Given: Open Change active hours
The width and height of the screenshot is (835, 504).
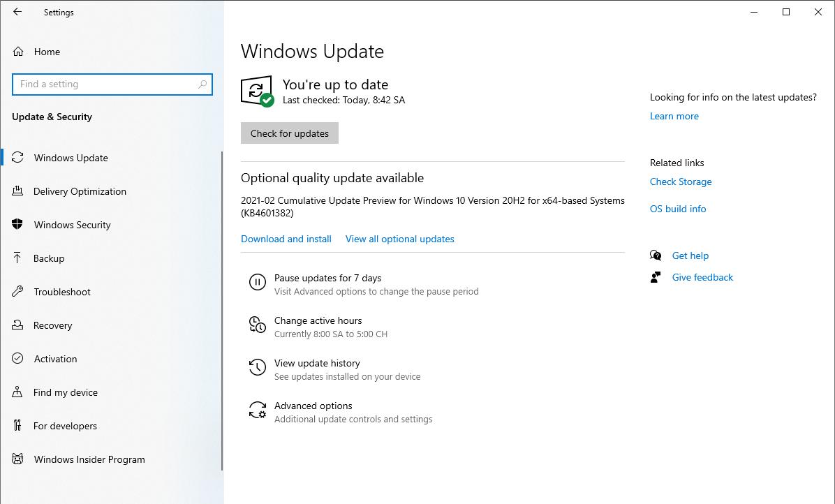Looking at the screenshot, I should [318, 320].
